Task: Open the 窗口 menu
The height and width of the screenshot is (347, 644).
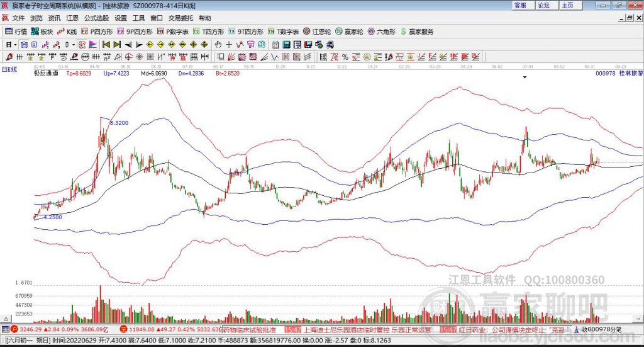Action: click(157, 18)
